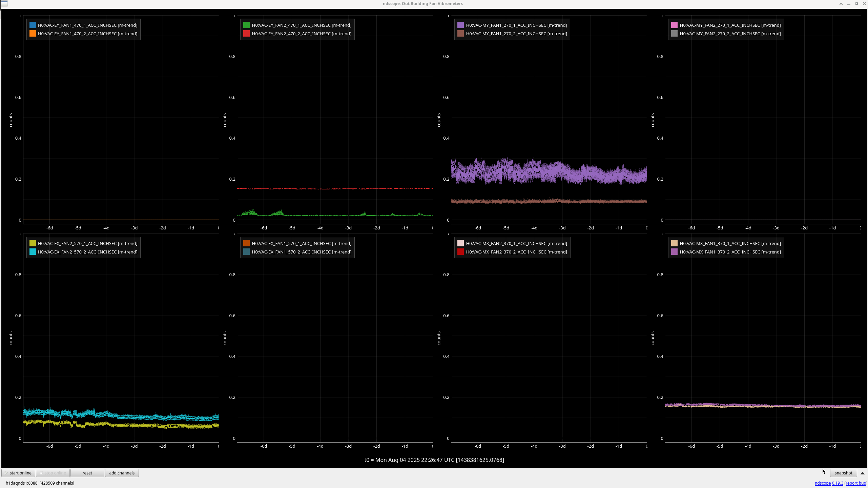Toggle H0:VAC-MY_FAN1_270_2 trace legend label
The image size is (868, 488).
516,34
